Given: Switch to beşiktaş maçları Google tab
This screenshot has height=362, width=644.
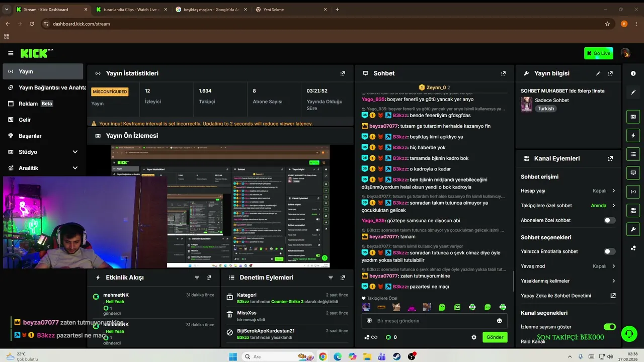Looking at the screenshot, I should click(x=211, y=10).
